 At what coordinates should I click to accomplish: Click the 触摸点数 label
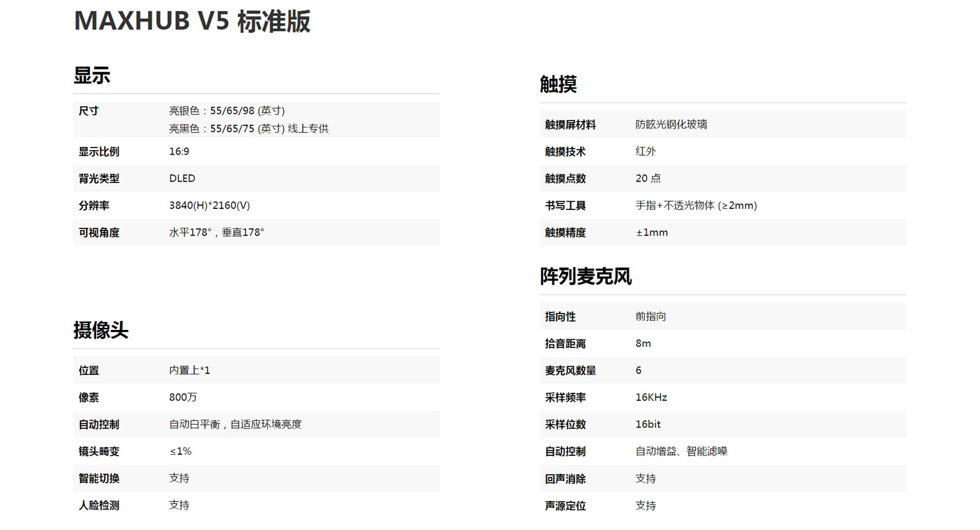(565, 178)
